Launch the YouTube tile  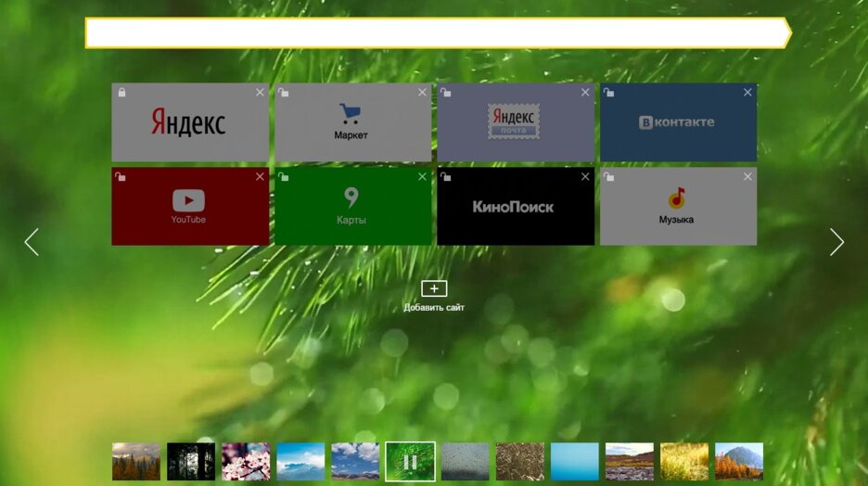(189, 207)
